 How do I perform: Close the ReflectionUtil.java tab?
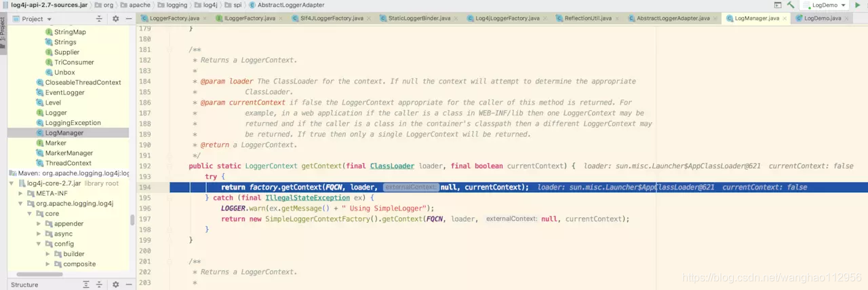click(x=616, y=18)
